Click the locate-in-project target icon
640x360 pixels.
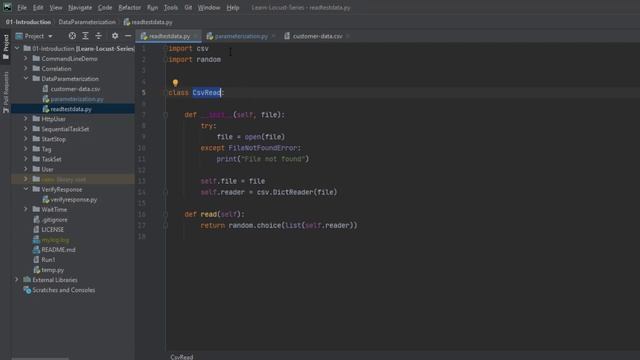[72, 36]
